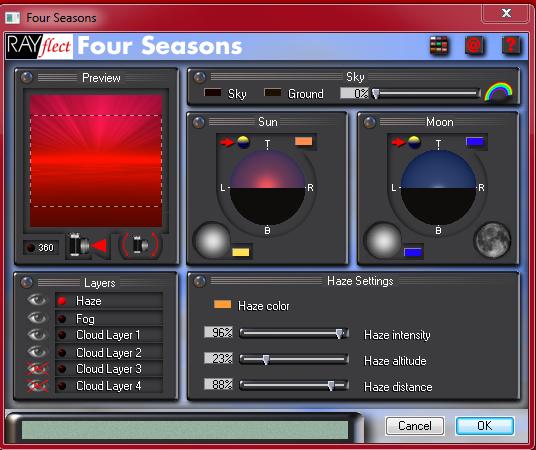This screenshot has width=536, height=450.
Task: Open the presets grid icon in header
Action: (x=439, y=45)
